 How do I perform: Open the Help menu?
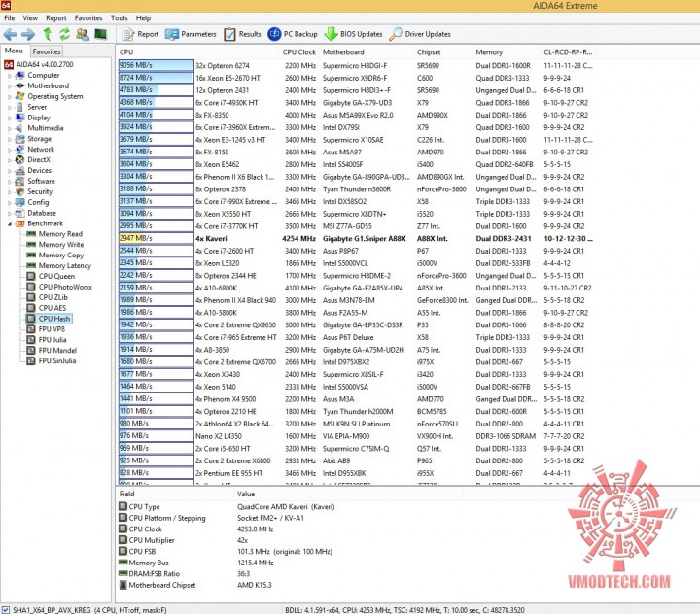[x=143, y=18]
